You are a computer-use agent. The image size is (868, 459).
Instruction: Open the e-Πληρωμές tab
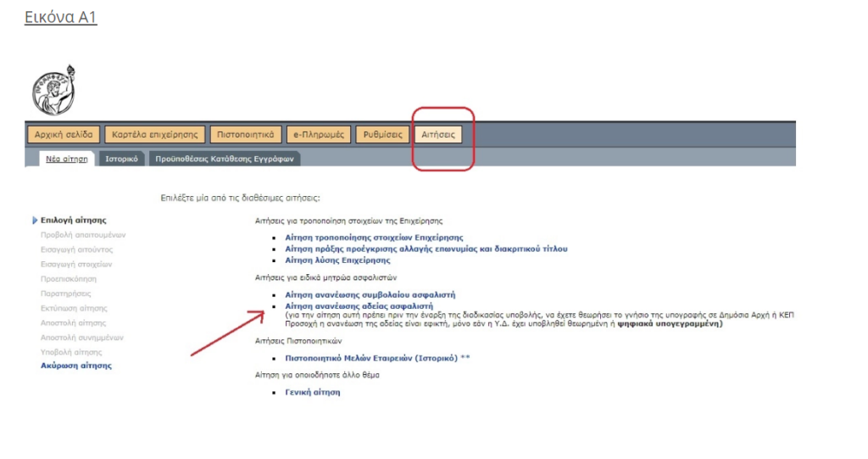[x=319, y=134]
